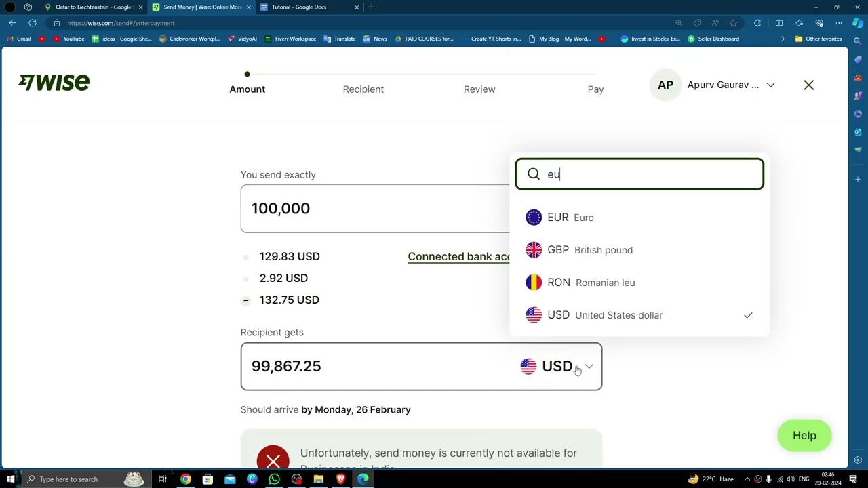Image resolution: width=868 pixels, height=488 pixels.
Task: Click the currency search field containing 'eu'
Action: point(639,174)
